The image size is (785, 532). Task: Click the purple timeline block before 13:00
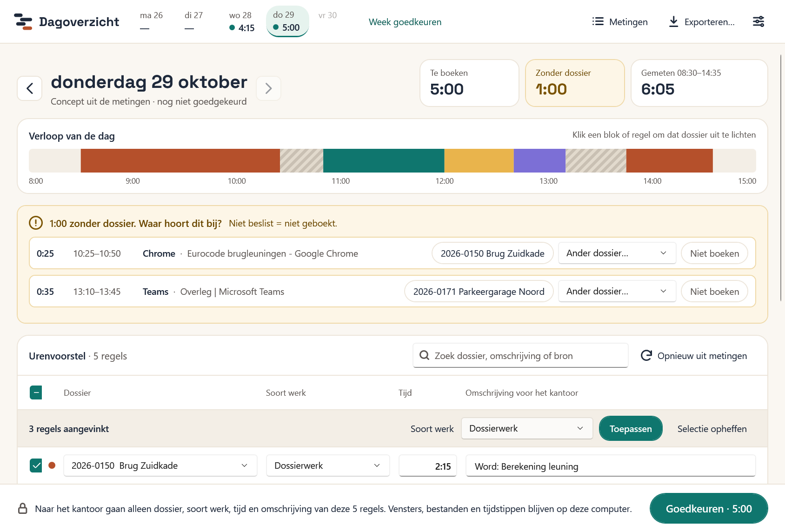click(x=539, y=160)
